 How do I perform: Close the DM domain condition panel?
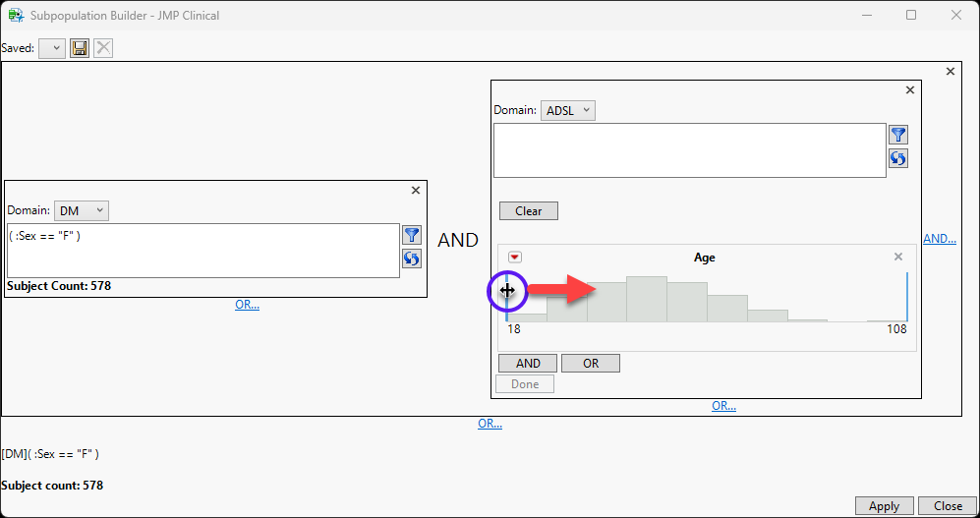coord(415,191)
